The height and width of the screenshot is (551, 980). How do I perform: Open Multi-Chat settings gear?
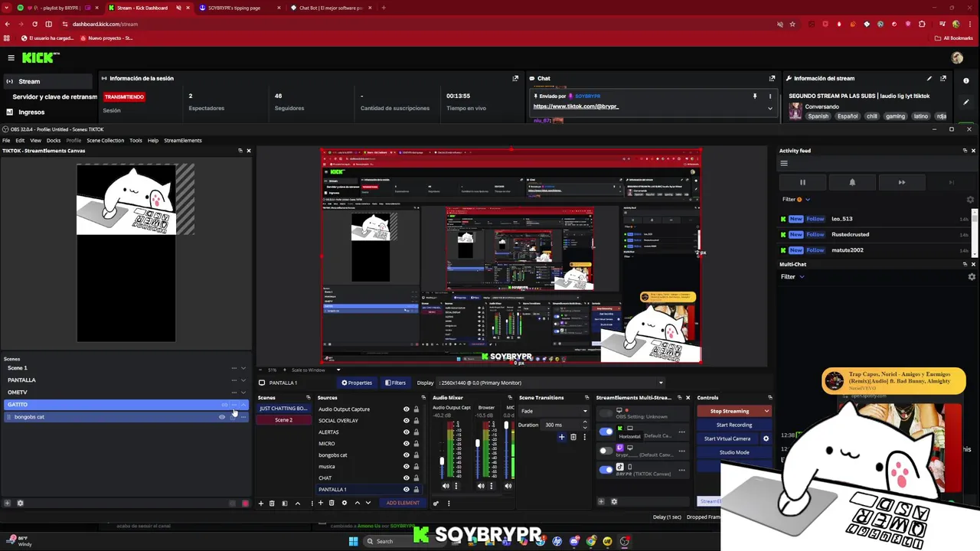point(972,276)
